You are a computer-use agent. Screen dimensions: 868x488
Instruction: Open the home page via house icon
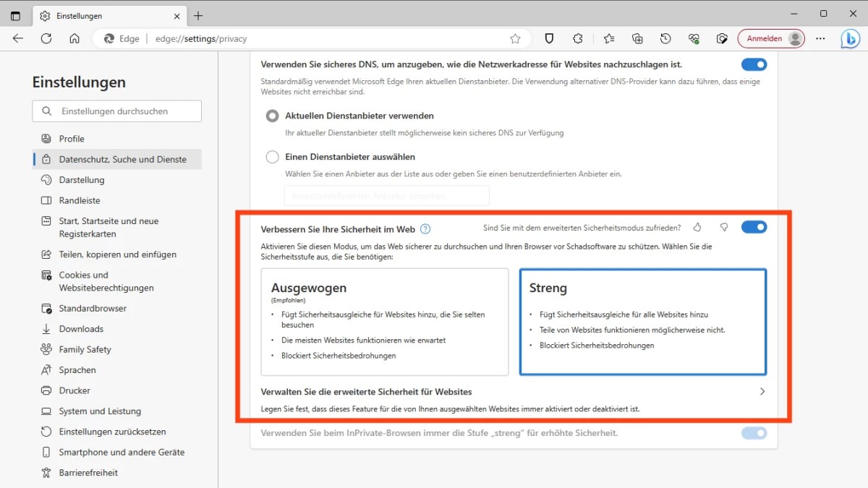point(75,39)
